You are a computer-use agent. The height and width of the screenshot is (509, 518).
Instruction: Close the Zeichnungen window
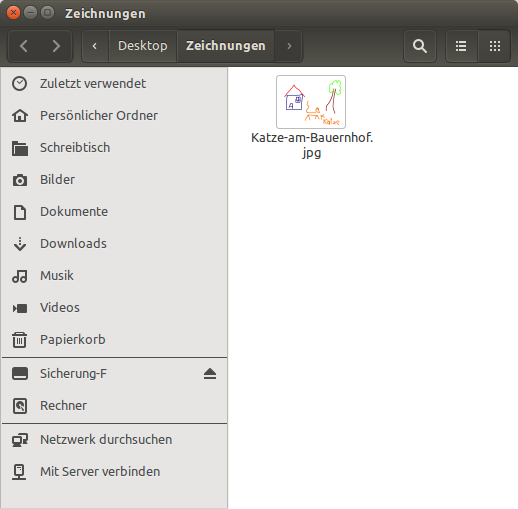pos(13,13)
